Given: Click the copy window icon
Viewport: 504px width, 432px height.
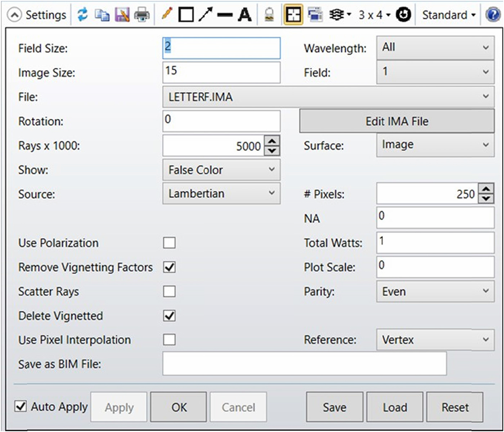Looking at the screenshot, I should point(102,15).
